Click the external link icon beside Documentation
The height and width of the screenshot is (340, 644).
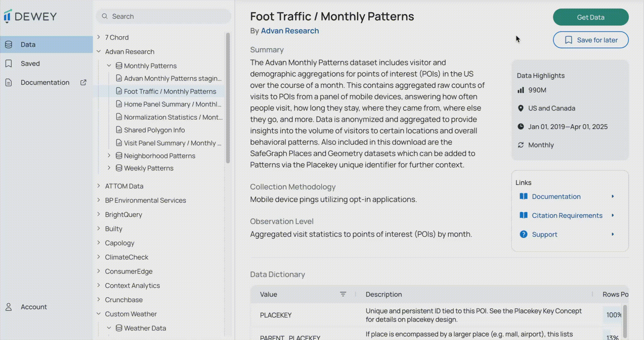click(x=83, y=82)
